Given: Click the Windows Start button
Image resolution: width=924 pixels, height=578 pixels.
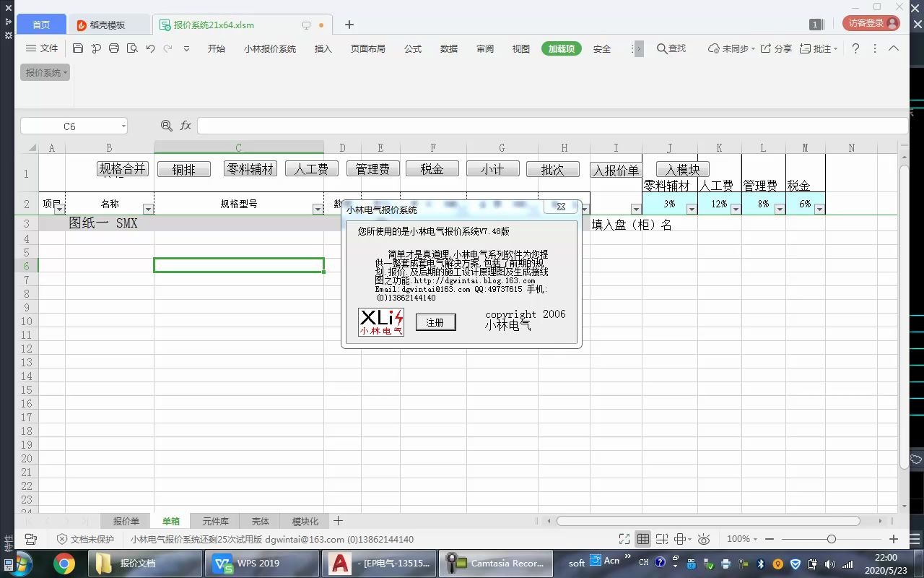Looking at the screenshot, I should pyautogui.click(x=19, y=564).
